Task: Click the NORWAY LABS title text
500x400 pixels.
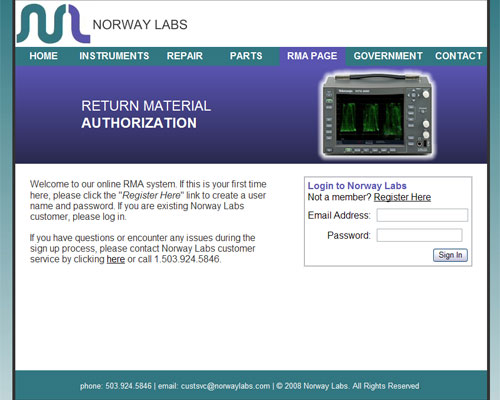Action: click(x=140, y=25)
